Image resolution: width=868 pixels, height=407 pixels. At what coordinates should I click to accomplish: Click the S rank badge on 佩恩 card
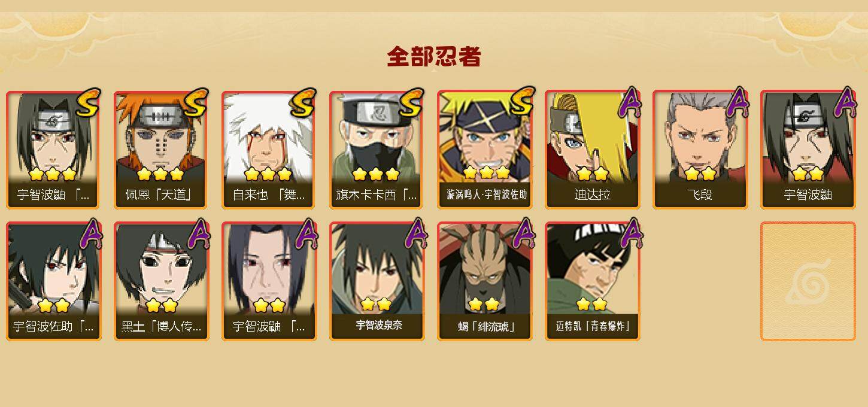[x=195, y=103]
